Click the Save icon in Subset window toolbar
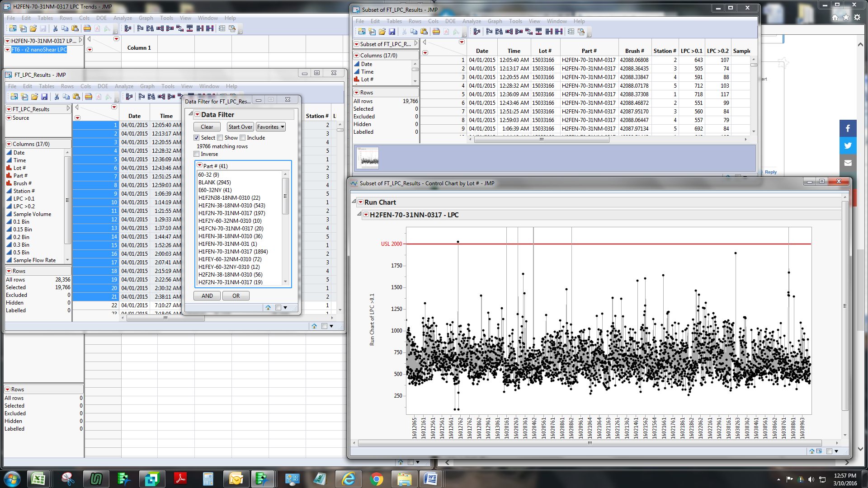This screenshot has height=488, width=868. 392,32
